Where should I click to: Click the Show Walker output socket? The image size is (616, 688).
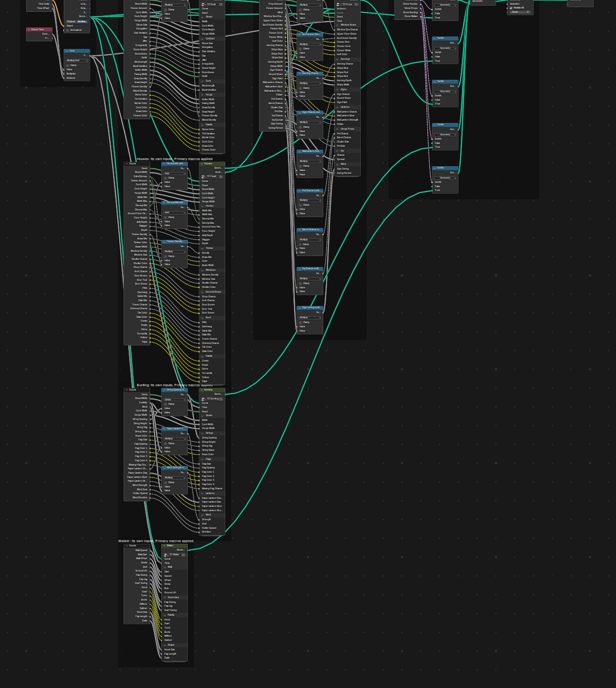point(421,16)
